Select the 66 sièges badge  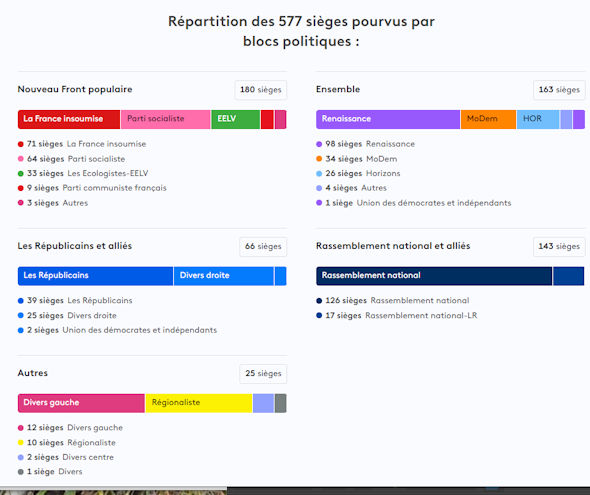(x=263, y=247)
